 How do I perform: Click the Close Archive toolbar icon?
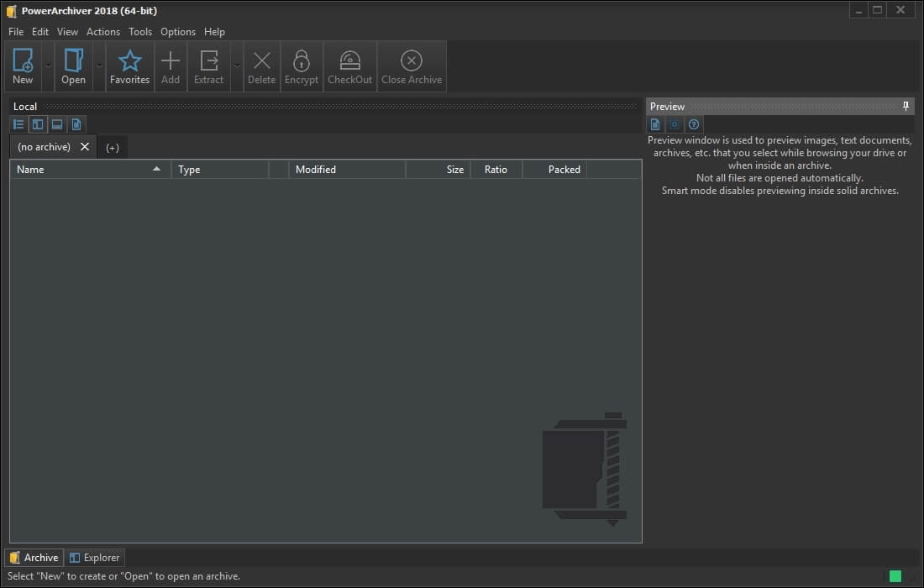(412, 66)
